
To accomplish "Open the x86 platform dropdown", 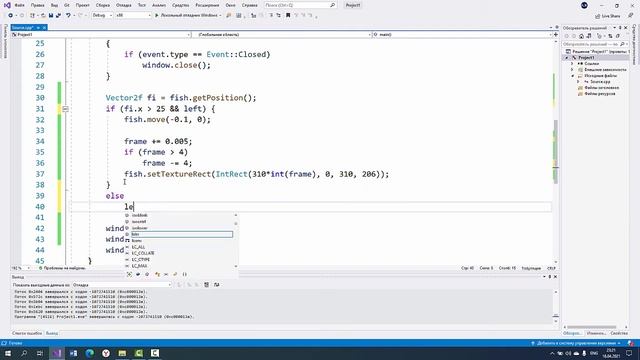I will coord(133,16).
